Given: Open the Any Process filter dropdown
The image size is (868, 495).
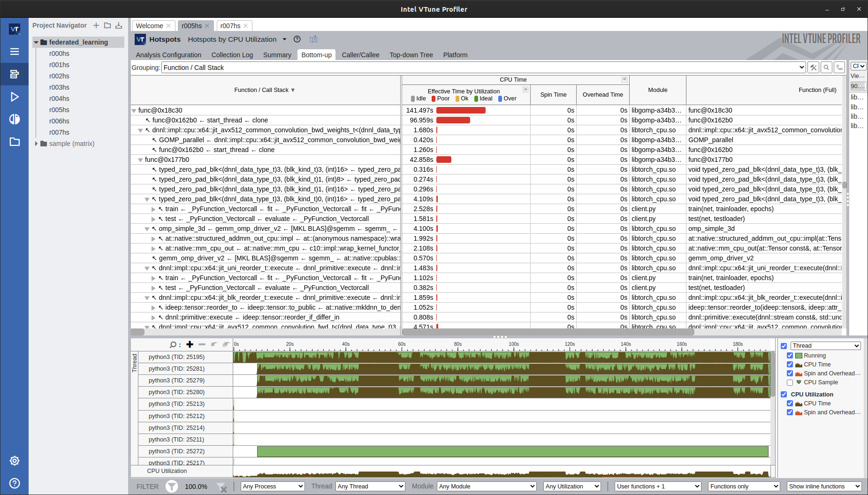Looking at the screenshot, I should pos(273,487).
